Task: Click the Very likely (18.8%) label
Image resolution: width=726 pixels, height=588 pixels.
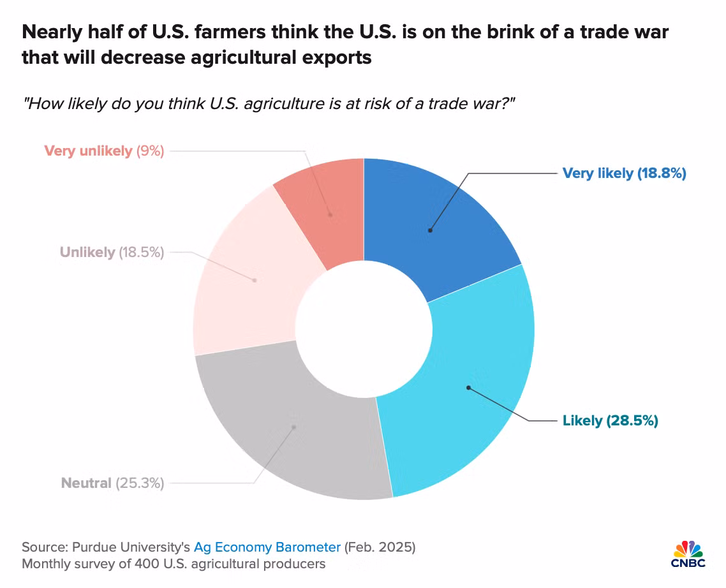Action: pos(623,173)
